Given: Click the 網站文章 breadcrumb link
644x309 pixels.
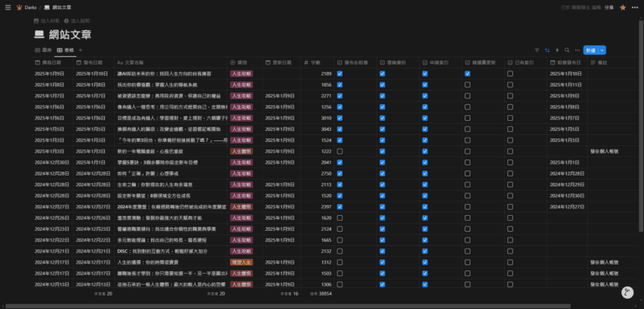Looking at the screenshot, I should [x=62, y=8].
